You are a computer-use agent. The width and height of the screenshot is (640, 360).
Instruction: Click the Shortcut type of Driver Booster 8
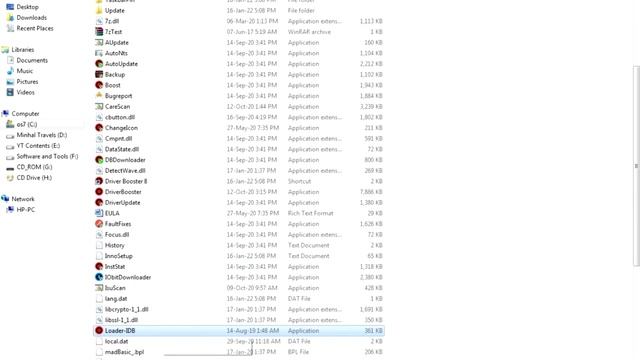point(299,181)
